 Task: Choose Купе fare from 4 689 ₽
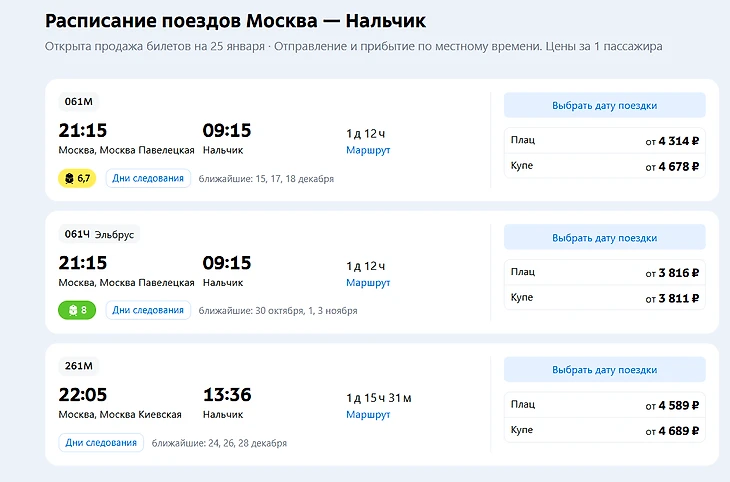(x=604, y=430)
